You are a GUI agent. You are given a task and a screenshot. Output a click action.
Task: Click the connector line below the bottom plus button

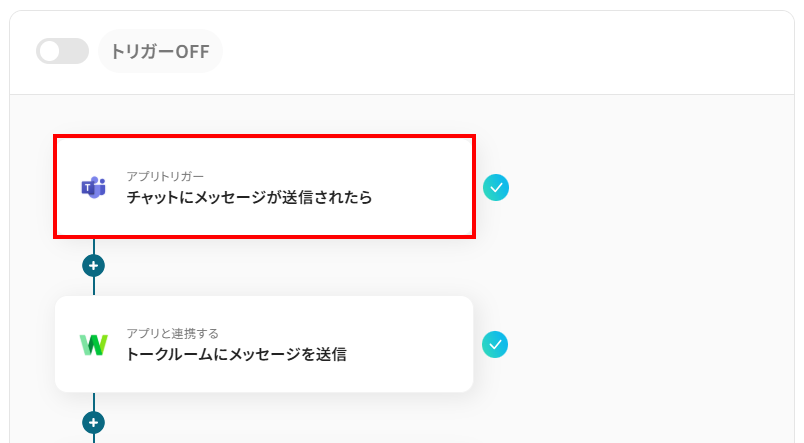(93, 438)
